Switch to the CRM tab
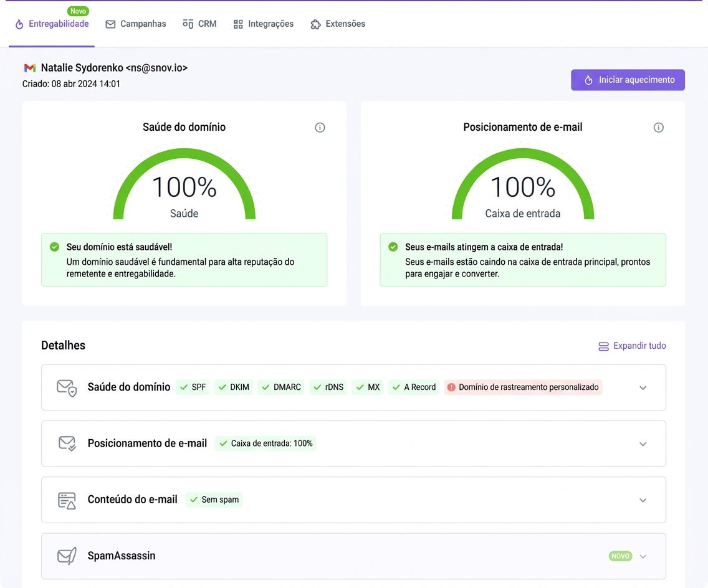708x588 pixels. [x=199, y=24]
